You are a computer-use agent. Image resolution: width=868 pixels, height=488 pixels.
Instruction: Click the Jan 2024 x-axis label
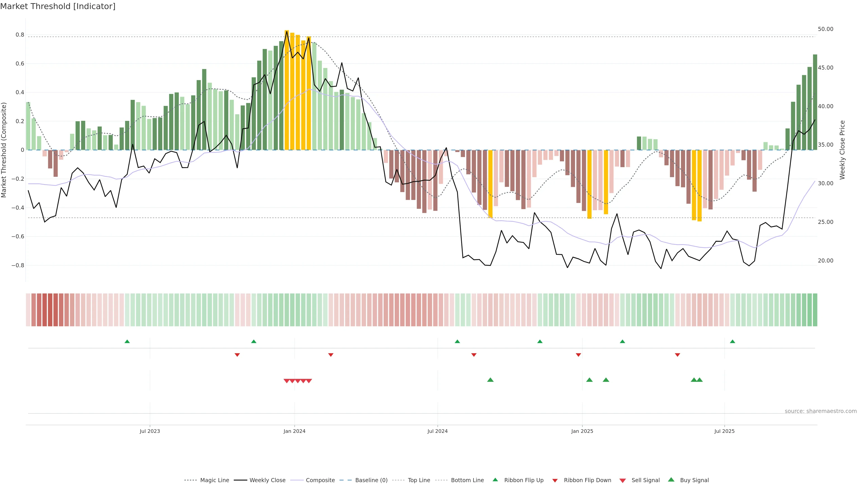coord(294,431)
